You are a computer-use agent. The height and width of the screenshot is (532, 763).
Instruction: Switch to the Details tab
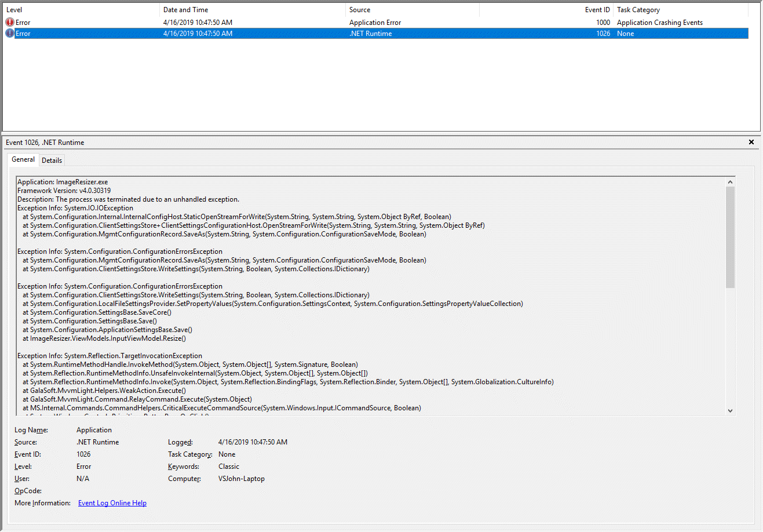pyautogui.click(x=52, y=160)
